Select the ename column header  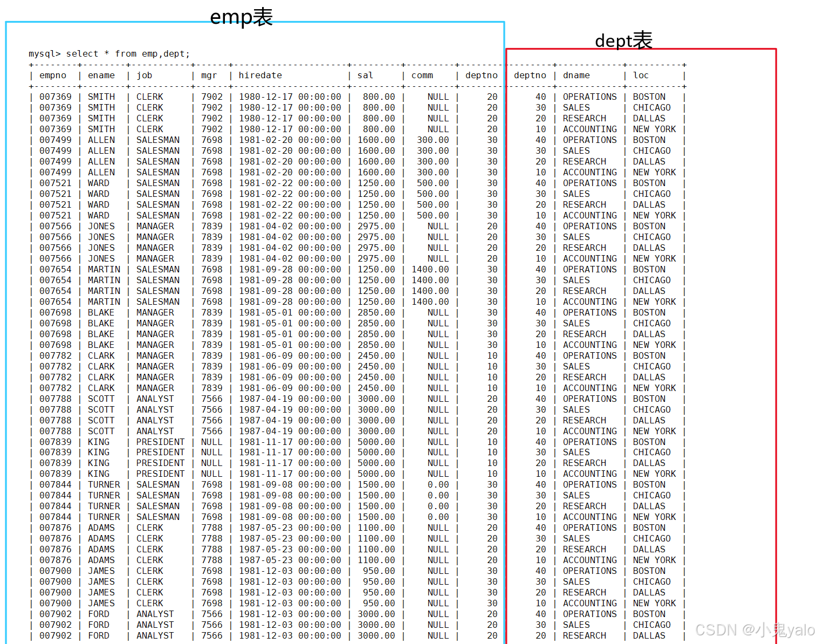[101, 76]
